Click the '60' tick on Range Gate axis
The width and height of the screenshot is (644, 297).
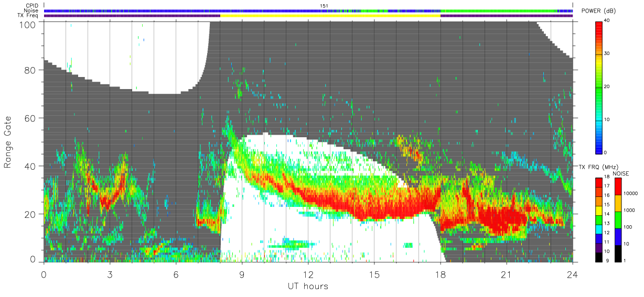pos(30,118)
